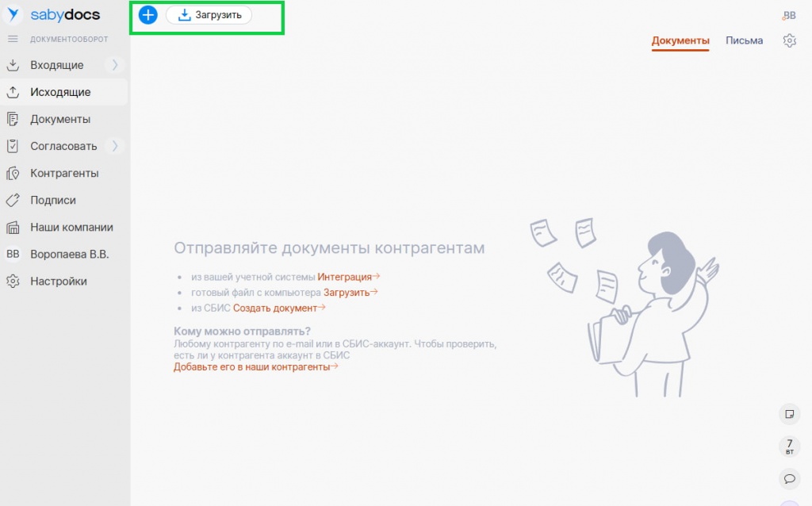Click the Загрузить upload button

pyautogui.click(x=209, y=15)
